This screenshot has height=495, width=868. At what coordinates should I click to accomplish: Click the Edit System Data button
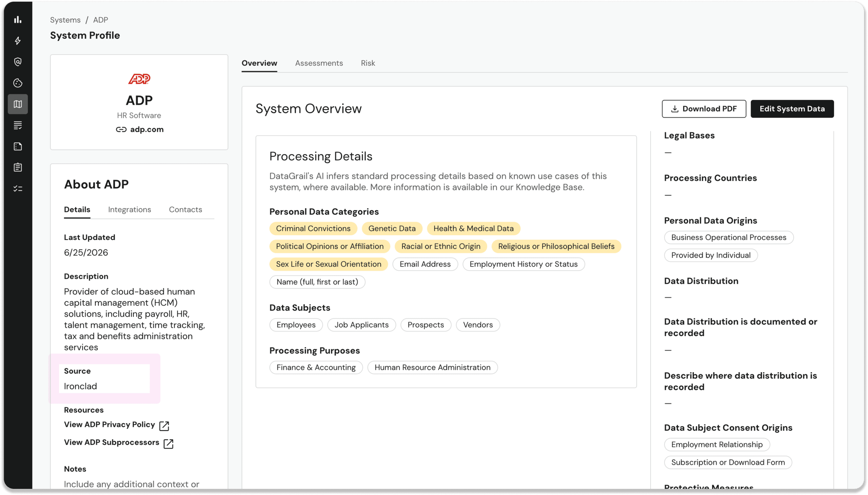click(x=791, y=109)
